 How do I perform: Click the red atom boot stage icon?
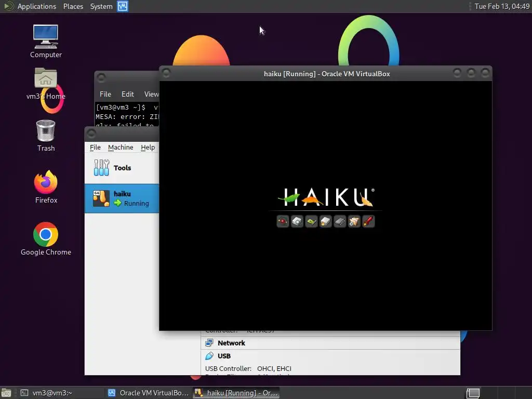click(283, 221)
